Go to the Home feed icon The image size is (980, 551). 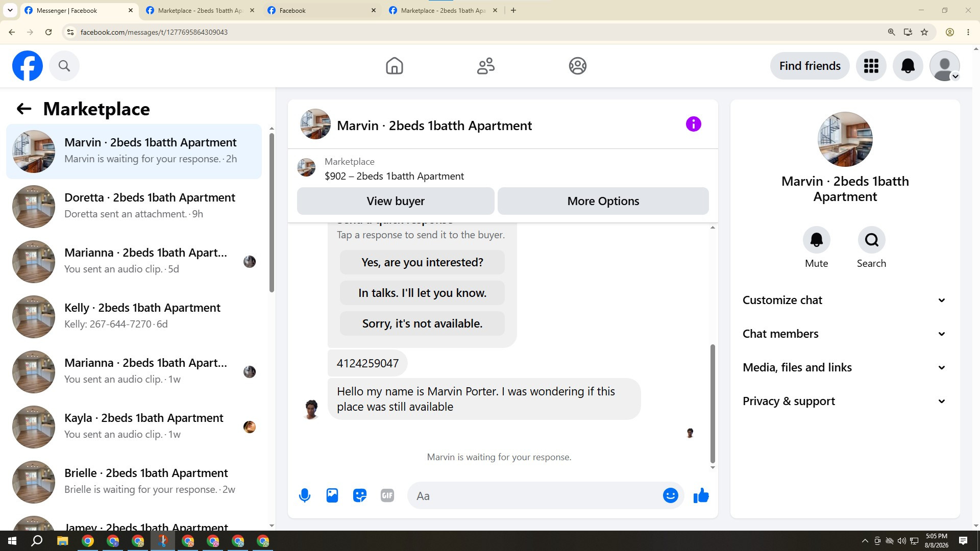(394, 66)
